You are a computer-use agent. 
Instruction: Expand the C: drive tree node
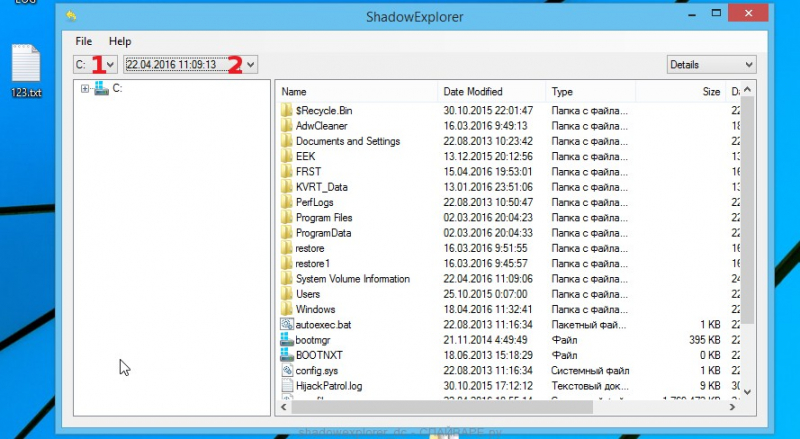point(85,89)
